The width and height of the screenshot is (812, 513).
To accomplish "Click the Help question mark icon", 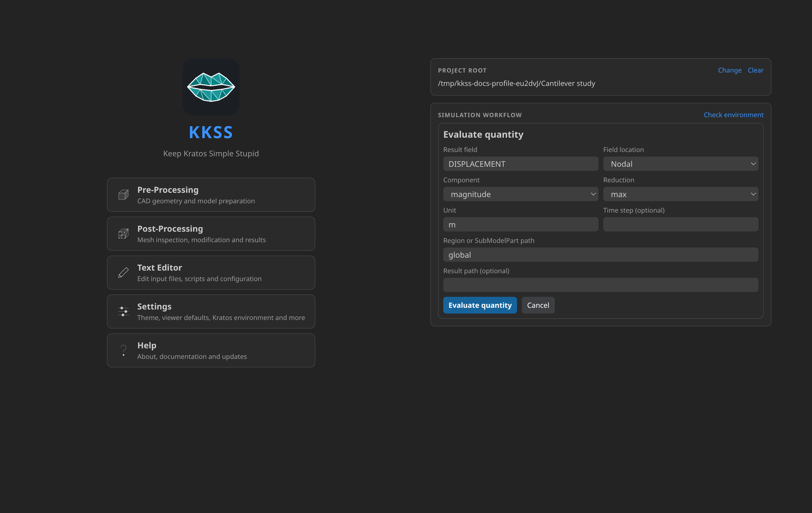I will click(123, 350).
